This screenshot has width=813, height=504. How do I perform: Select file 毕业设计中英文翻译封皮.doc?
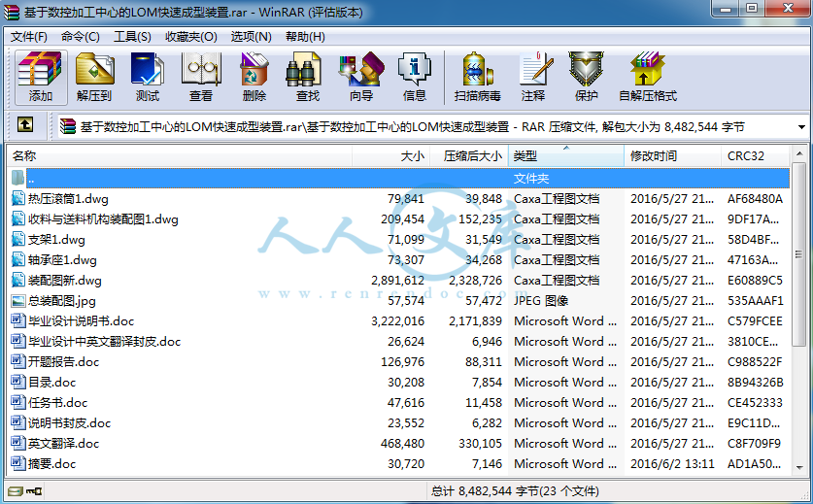click(x=104, y=341)
